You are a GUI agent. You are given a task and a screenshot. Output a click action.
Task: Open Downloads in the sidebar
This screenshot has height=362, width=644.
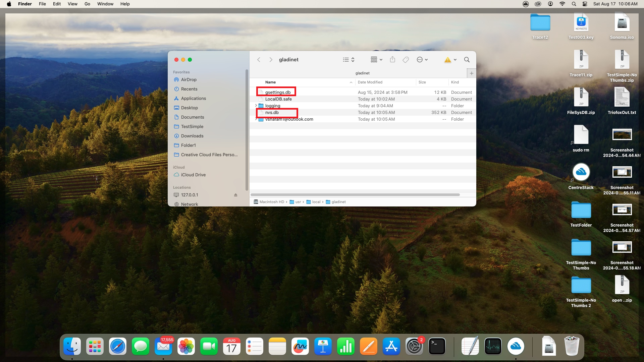[192, 136]
